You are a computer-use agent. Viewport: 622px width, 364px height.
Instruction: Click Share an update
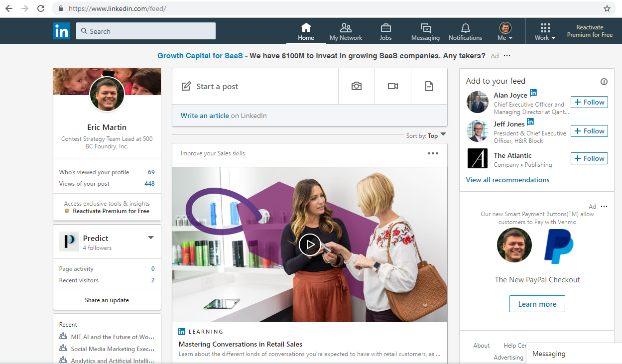(107, 300)
